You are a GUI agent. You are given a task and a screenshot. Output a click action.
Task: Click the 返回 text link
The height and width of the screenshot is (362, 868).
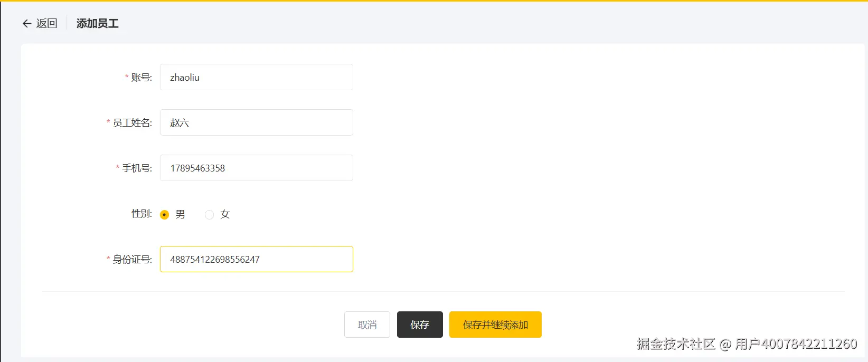[x=46, y=23]
